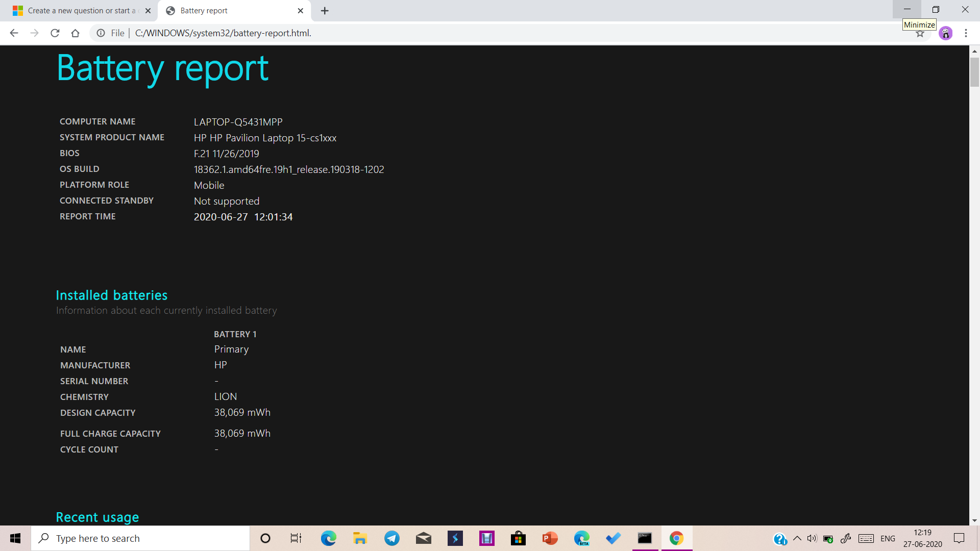Viewport: 980px width, 551px height.
Task: Open the Windows Start menu
Action: click(15, 538)
